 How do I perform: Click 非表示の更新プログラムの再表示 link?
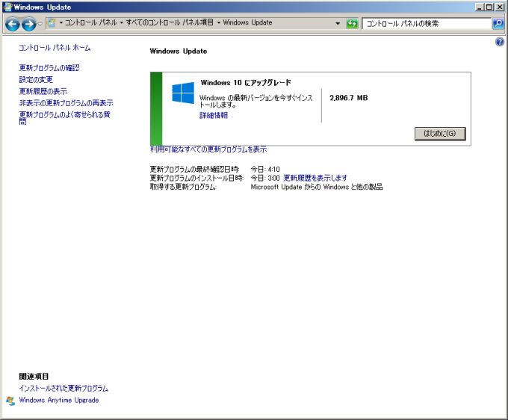pos(66,103)
